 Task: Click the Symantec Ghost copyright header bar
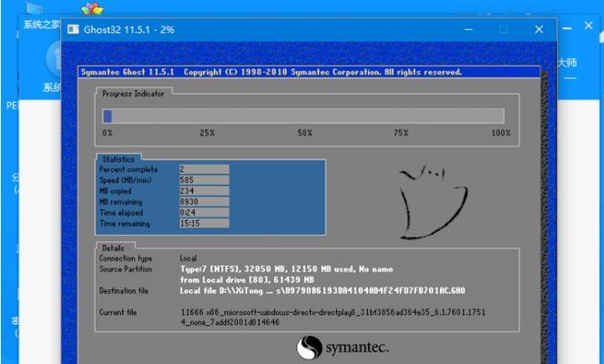pos(309,72)
